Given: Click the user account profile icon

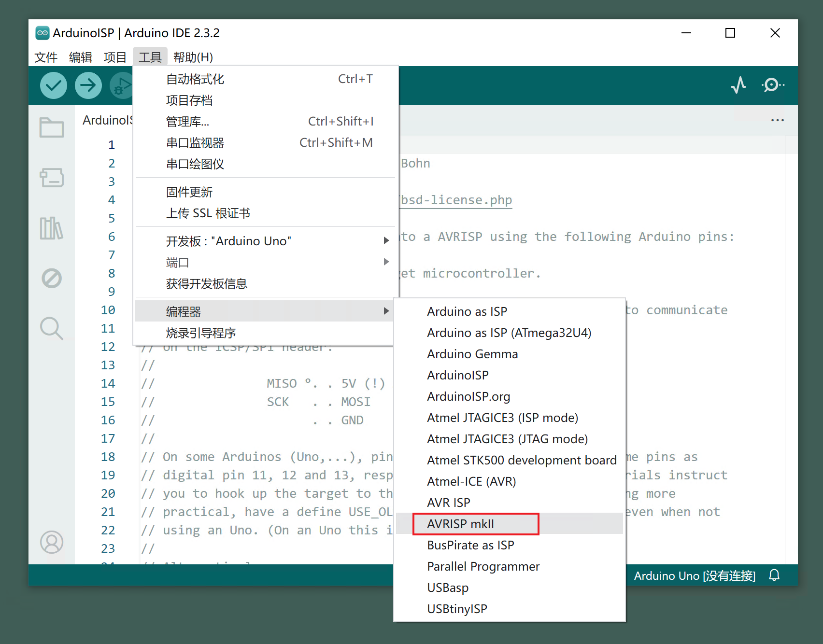Looking at the screenshot, I should coord(52,542).
